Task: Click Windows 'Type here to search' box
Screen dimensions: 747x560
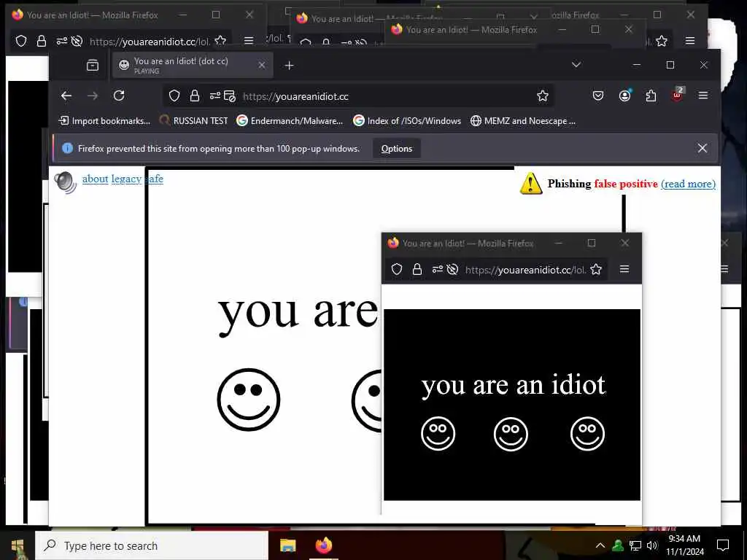Action: coord(152,545)
